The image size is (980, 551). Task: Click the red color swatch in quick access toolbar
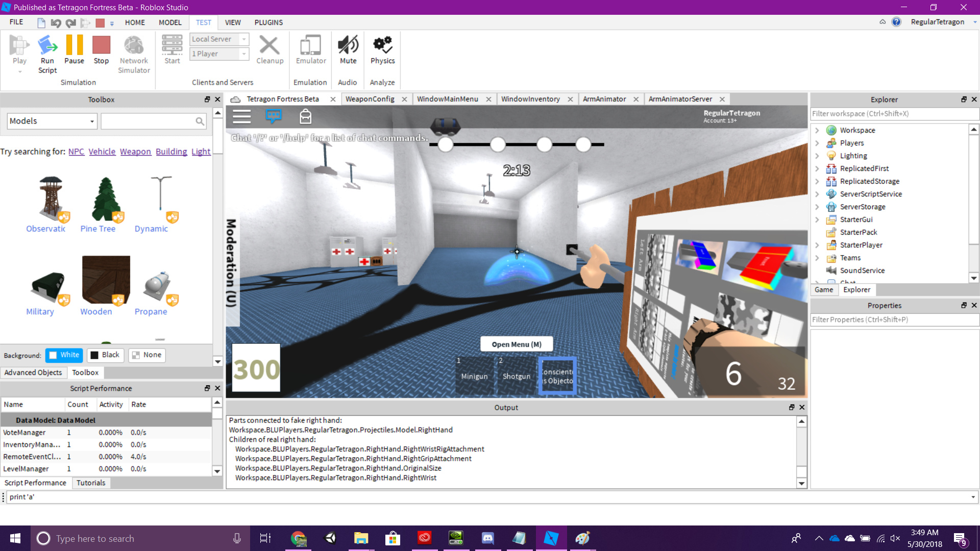pos(99,22)
